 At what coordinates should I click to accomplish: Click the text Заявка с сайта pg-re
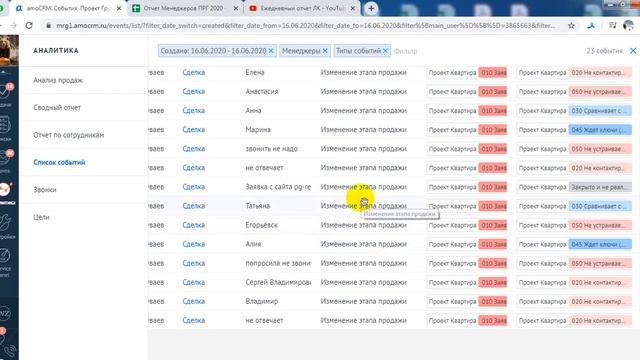pyautogui.click(x=278, y=187)
